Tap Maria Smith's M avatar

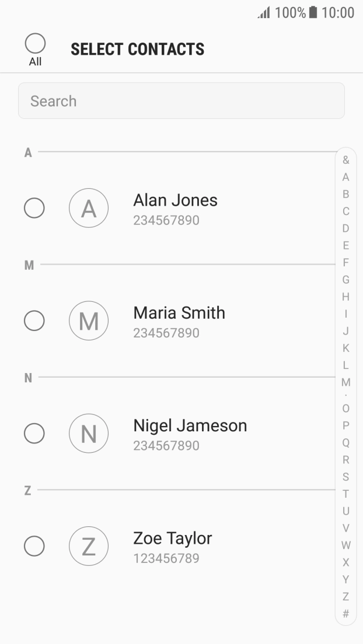click(x=89, y=321)
